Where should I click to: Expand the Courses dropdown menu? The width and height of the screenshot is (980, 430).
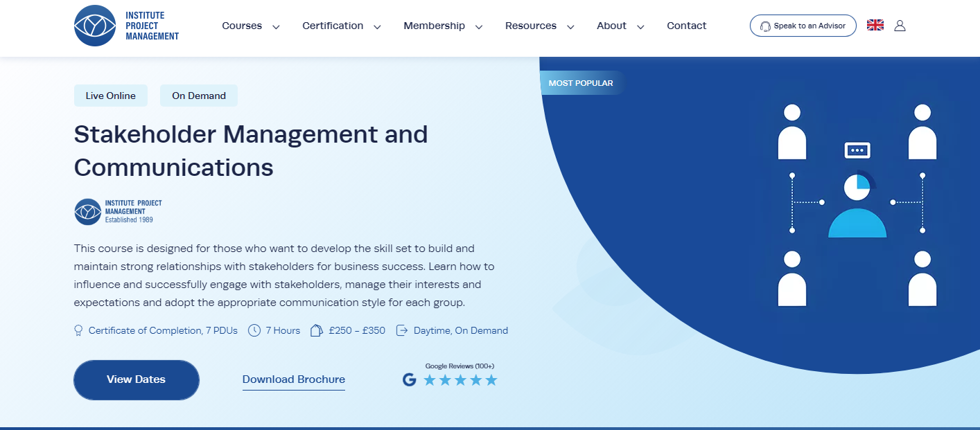(242, 26)
